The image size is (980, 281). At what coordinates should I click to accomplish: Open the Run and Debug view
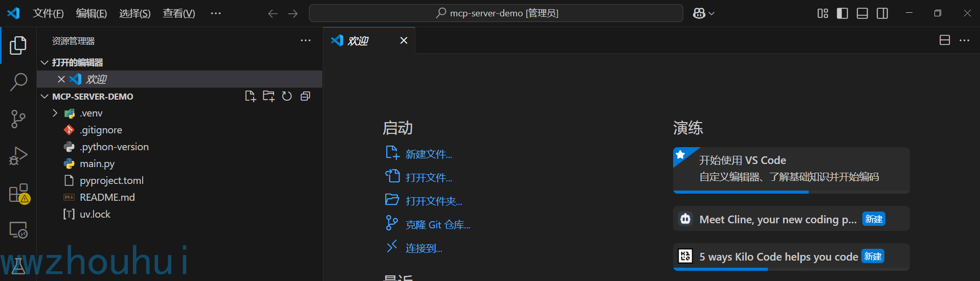click(18, 156)
